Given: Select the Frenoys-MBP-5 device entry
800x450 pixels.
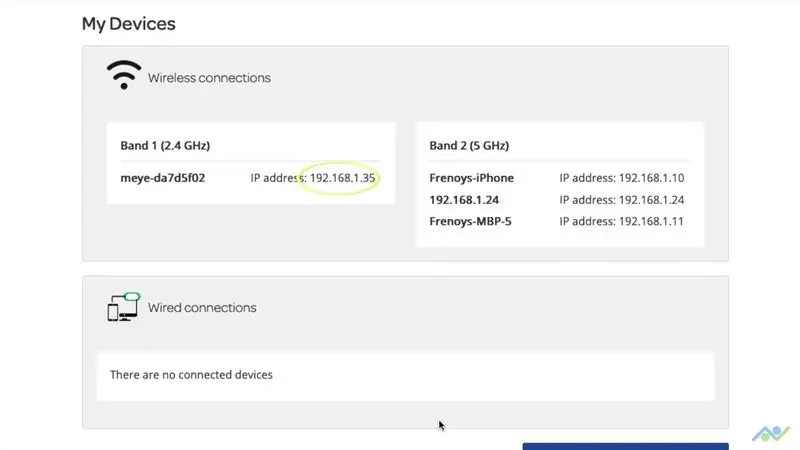Looking at the screenshot, I should tap(470, 221).
